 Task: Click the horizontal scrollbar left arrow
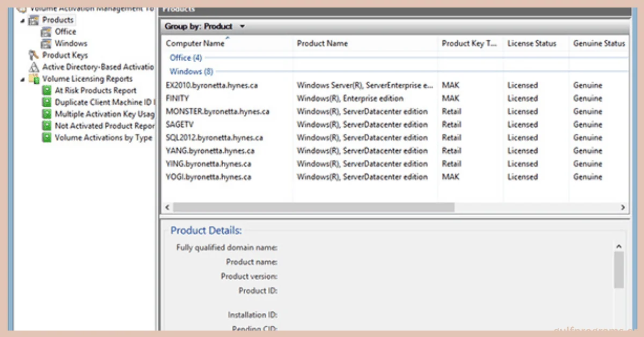(x=167, y=207)
